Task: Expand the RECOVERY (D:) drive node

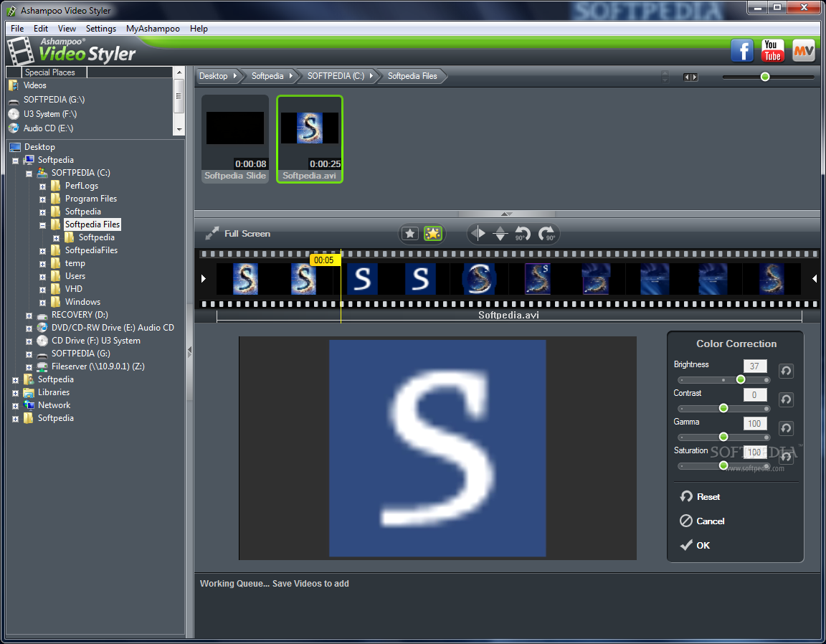Action: pos(29,315)
